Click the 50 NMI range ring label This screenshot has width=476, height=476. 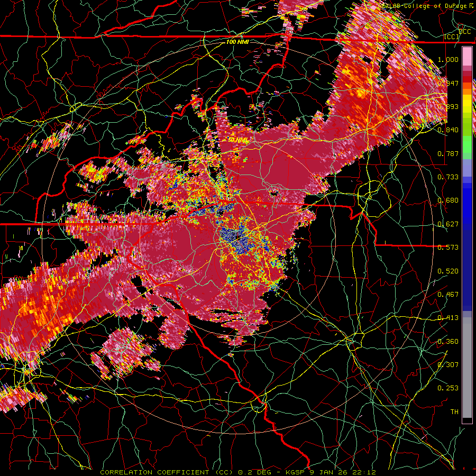(237, 140)
